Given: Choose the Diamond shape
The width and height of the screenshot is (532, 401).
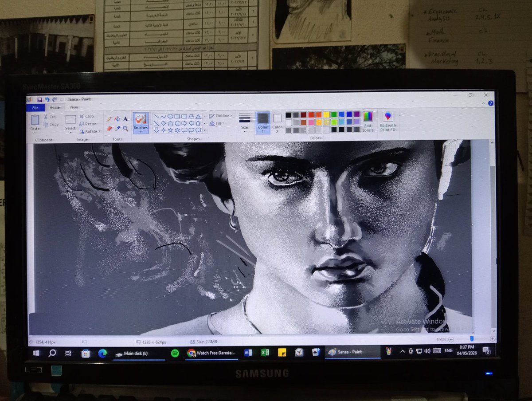Looking at the screenshot, I should 163,123.
